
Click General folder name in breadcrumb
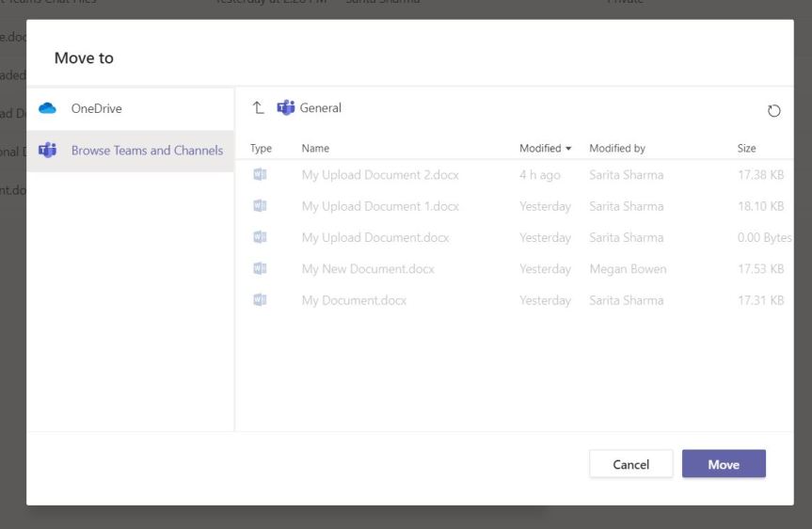321,108
